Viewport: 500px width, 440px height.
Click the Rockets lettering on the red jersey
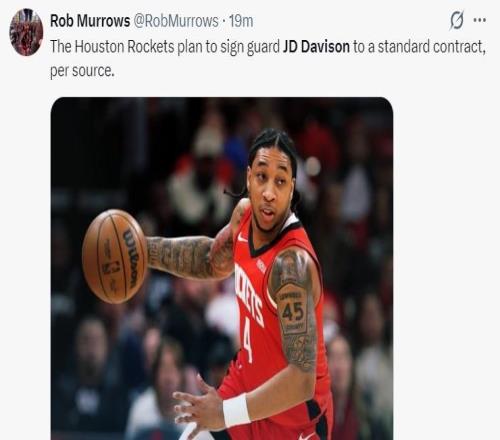249,295
